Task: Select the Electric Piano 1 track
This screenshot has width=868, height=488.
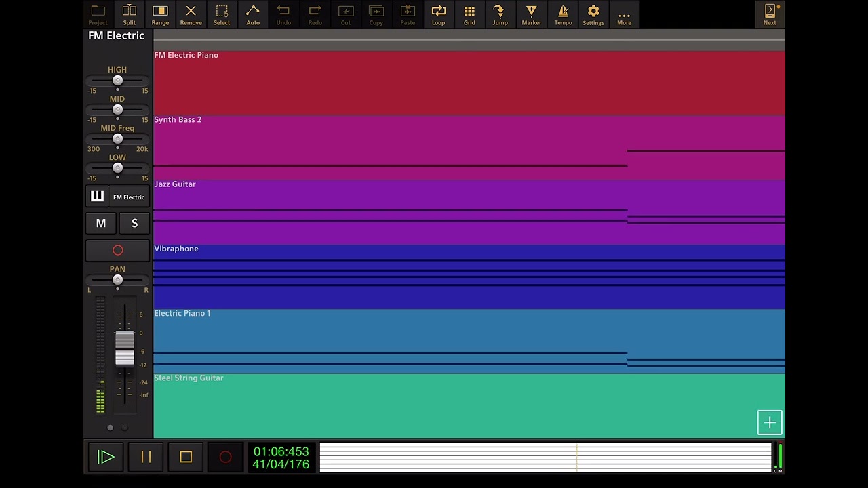Action: (469, 342)
